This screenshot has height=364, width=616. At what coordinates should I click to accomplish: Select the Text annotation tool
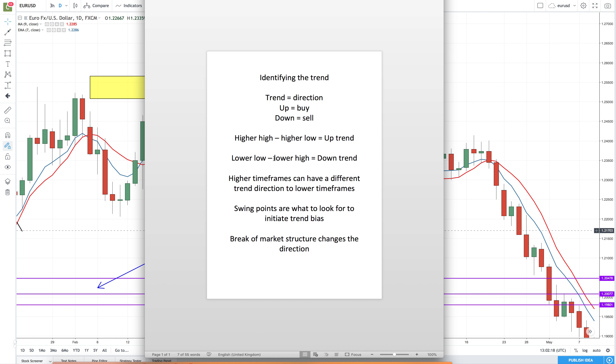click(x=8, y=64)
